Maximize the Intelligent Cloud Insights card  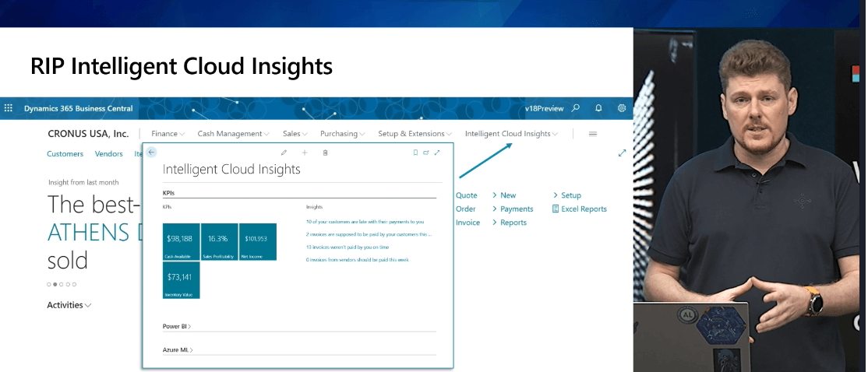(x=437, y=153)
